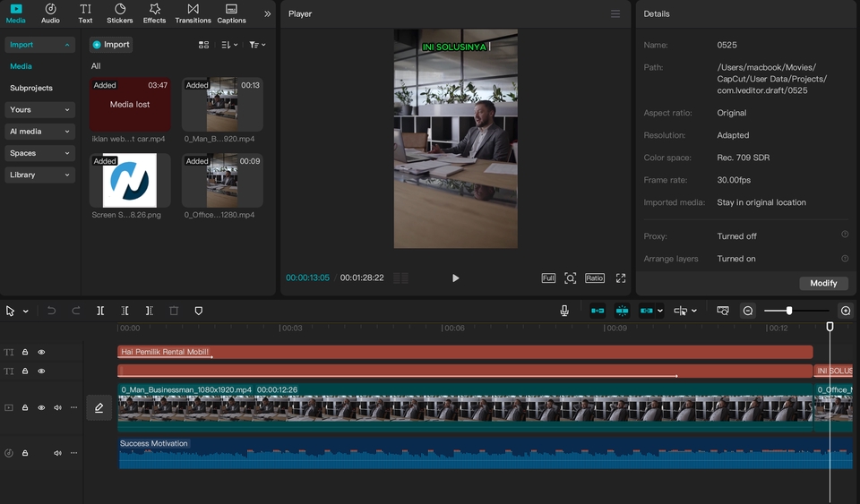Viewport: 860px width, 504px height.
Task: Hide the main video track
Action: [x=41, y=407]
